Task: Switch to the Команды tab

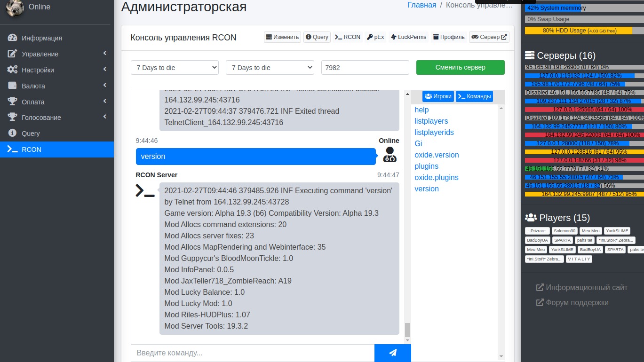Action: click(474, 96)
